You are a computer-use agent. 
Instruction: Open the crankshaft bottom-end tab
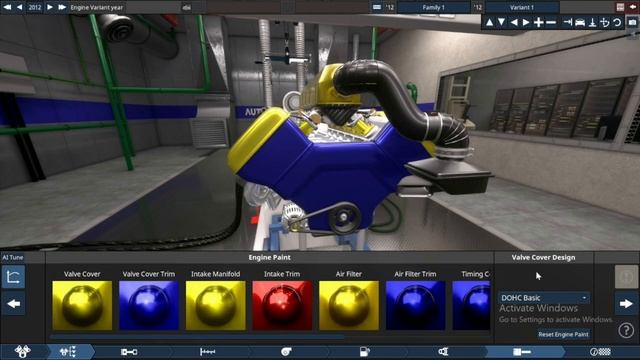pos(129,351)
